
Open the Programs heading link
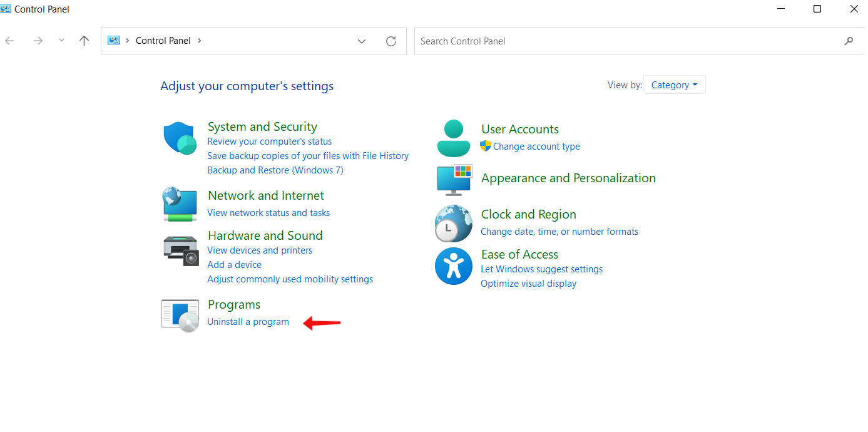pyautogui.click(x=234, y=305)
